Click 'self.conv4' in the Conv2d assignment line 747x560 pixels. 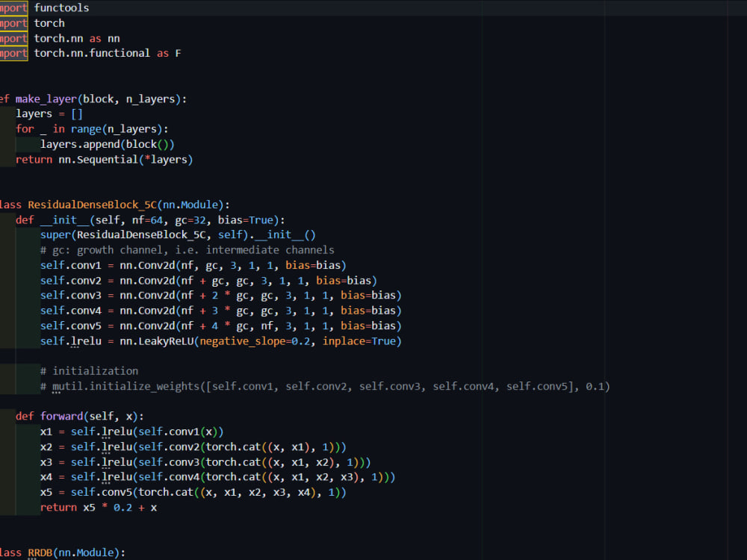(70, 311)
